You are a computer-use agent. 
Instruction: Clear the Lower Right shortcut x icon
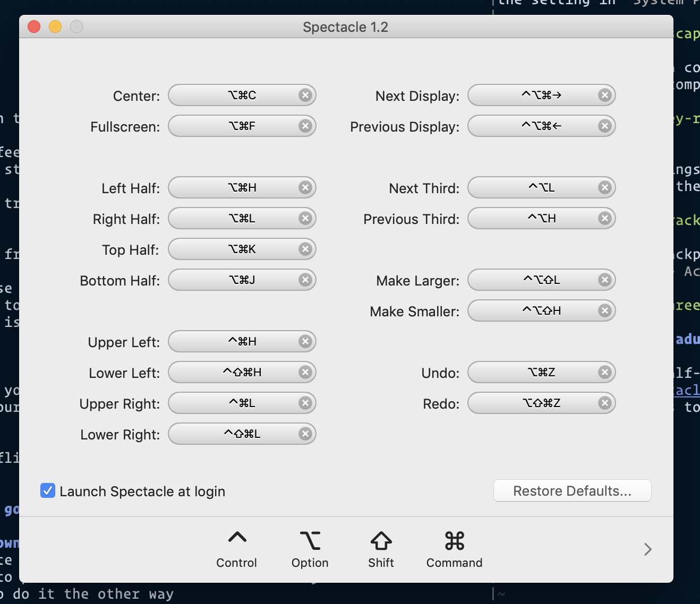pyautogui.click(x=305, y=434)
